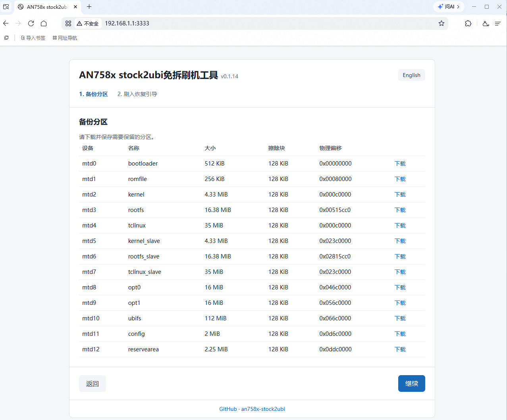Click the 0x00515cc0 offset value
Screen dimensions: 507x420
pyautogui.click(x=335, y=210)
